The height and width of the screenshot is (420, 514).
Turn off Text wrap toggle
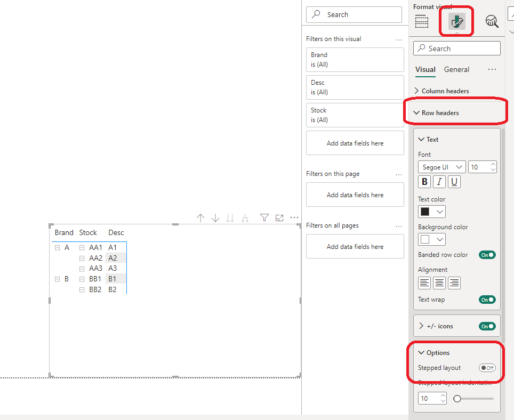coord(487,300)
